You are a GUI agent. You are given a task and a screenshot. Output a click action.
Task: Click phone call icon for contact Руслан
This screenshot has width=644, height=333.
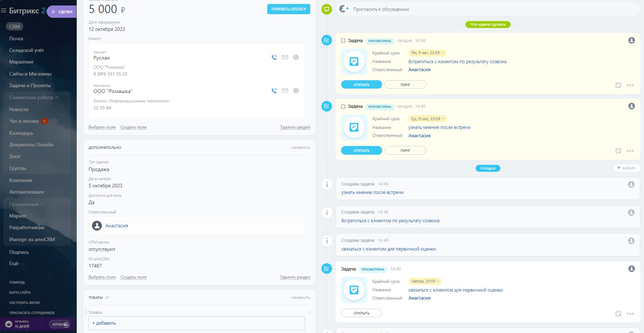coord(274,57)
